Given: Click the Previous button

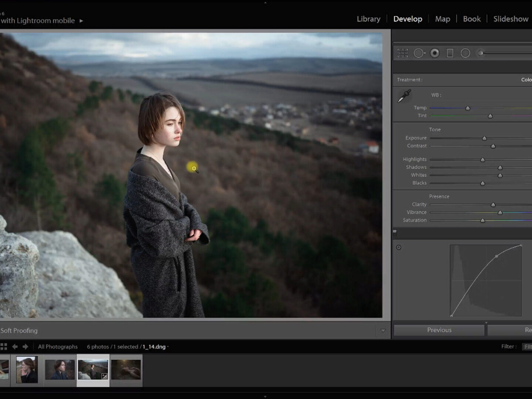Looking at the screenshot, I should click(439, 330).
